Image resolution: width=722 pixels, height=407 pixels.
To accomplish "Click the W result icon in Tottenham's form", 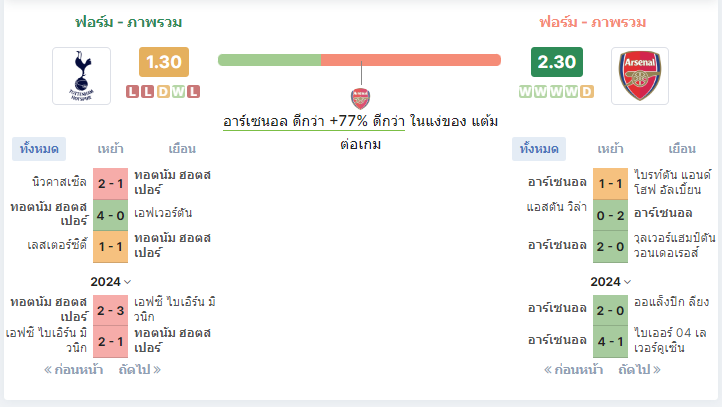I will click(178, 92).
